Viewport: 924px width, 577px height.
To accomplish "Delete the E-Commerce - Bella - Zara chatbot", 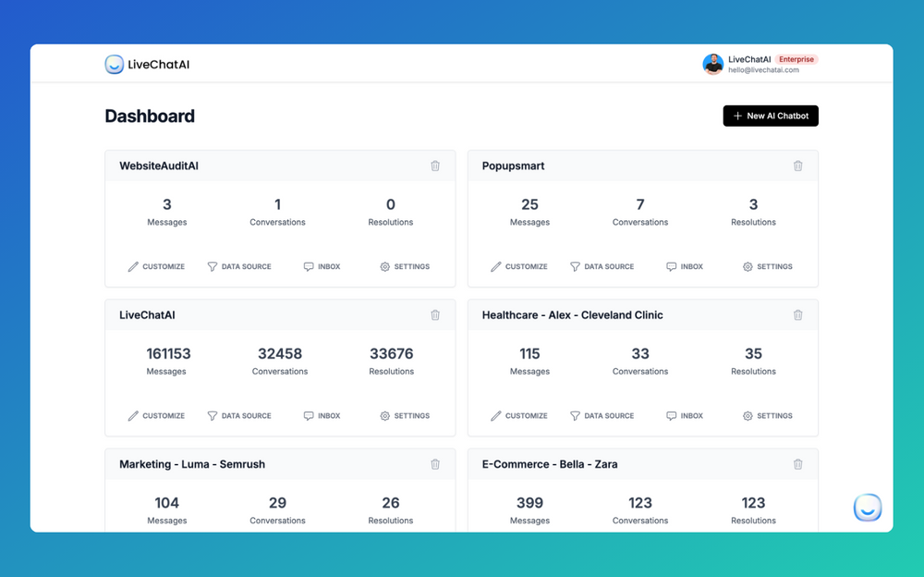I will 798,464.
